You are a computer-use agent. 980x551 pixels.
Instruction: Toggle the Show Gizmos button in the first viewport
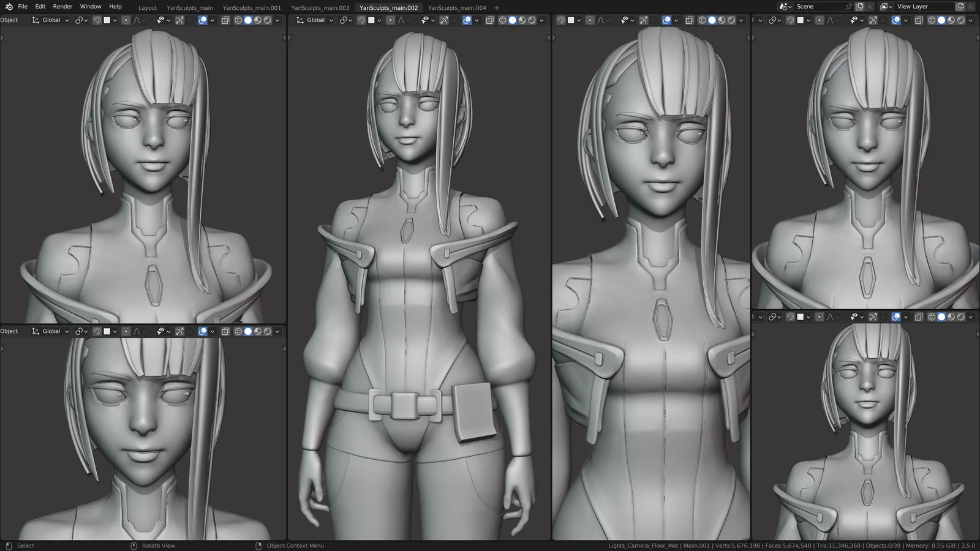pos(180,20)
